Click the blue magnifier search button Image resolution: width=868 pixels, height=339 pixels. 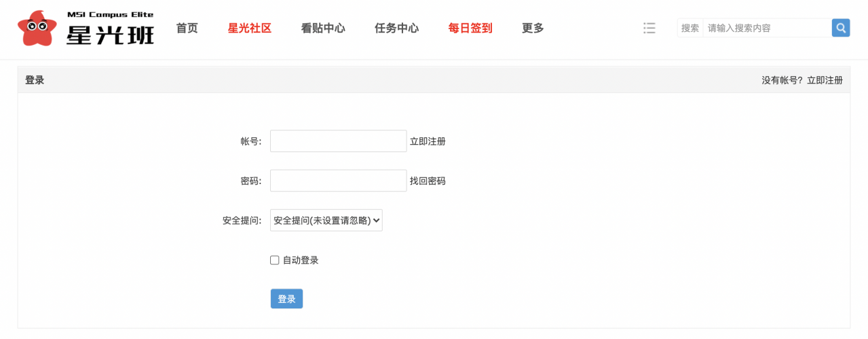tap(841, 28)
